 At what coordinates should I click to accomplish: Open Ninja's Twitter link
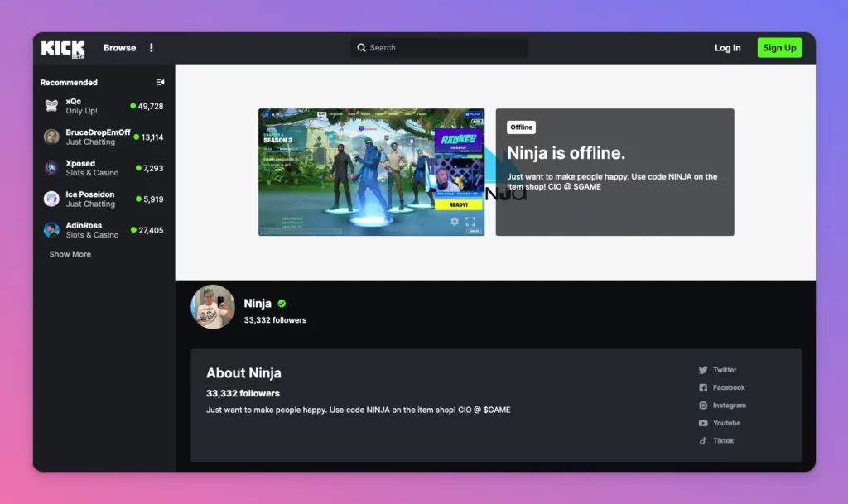point(725,370)
